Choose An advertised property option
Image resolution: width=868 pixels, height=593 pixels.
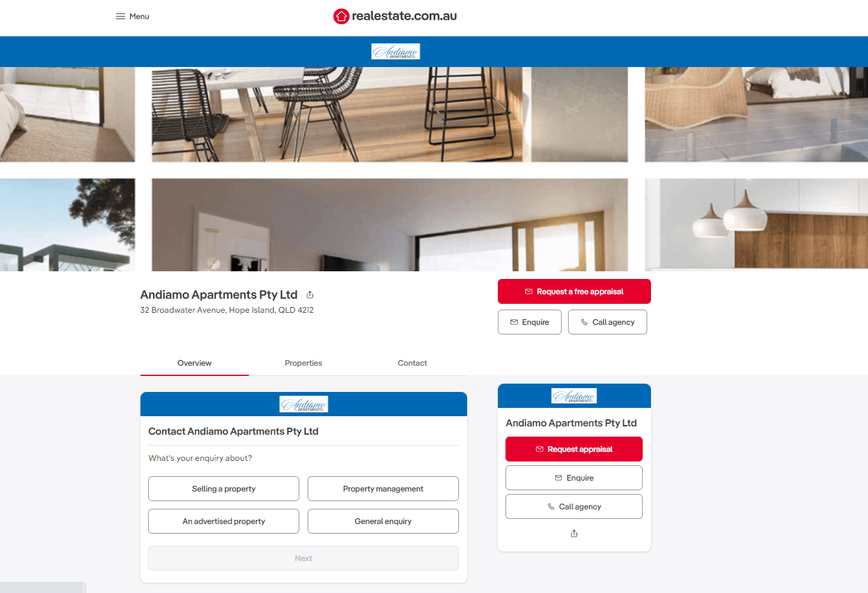(223, 522)
